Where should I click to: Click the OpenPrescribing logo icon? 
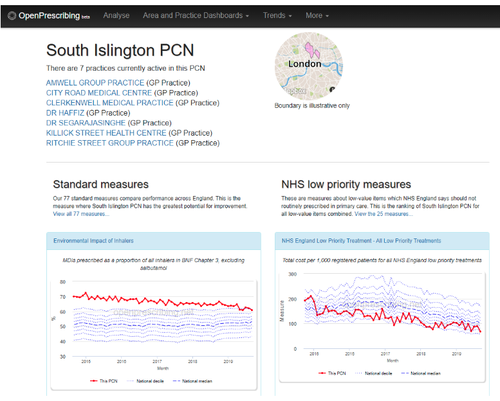pos(12,16)
